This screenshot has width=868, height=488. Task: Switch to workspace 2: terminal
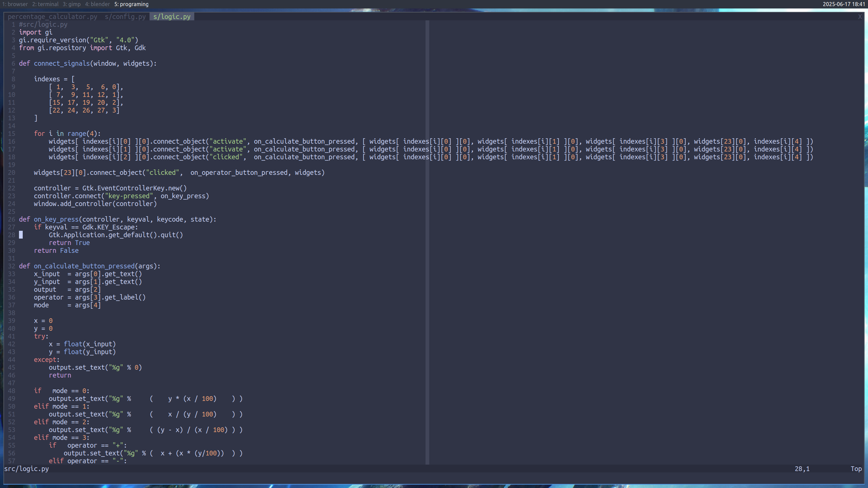(45, 4)
